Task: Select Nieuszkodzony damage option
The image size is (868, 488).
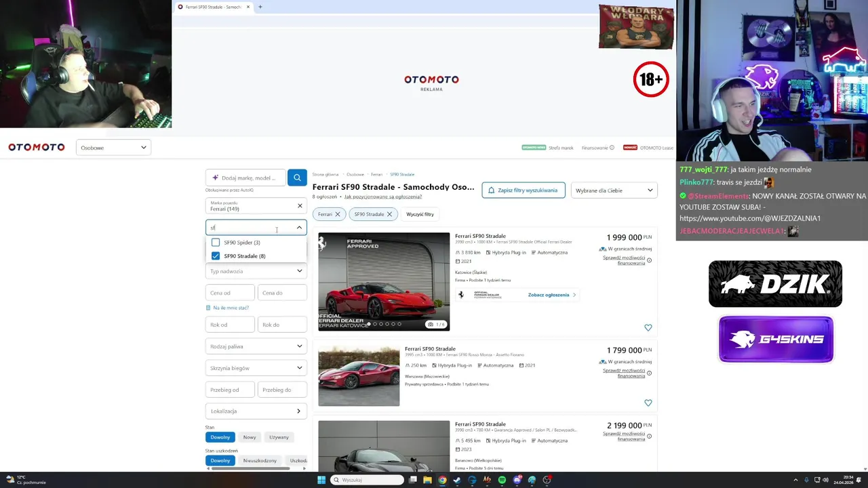Action: point(260,460)
